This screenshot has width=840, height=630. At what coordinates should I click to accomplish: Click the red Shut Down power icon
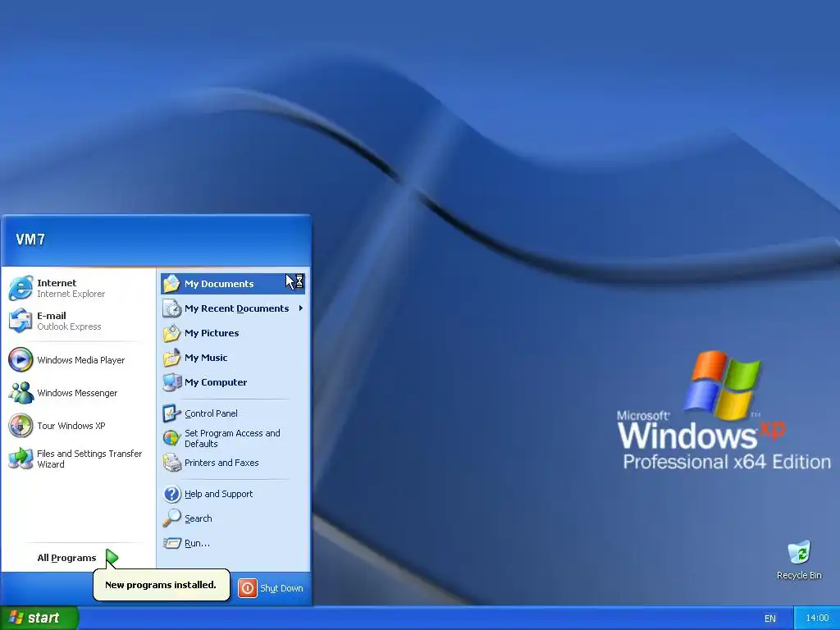click(248, 588)
